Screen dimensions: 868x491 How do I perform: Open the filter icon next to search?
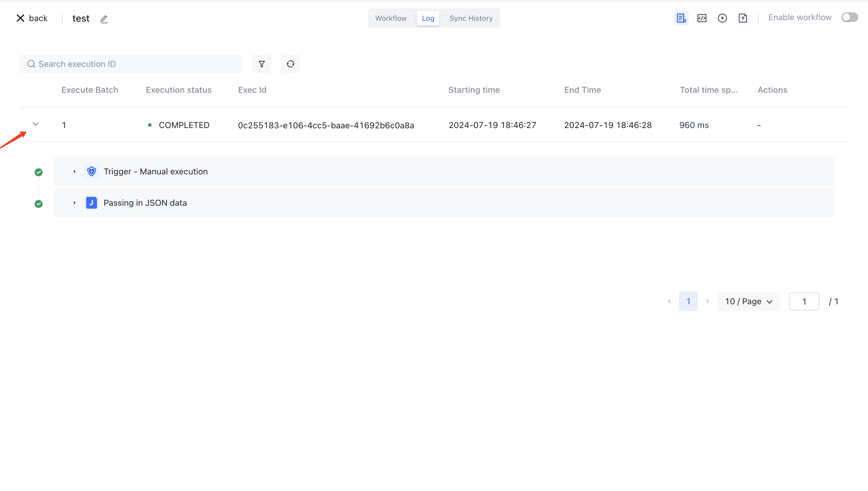261,64
